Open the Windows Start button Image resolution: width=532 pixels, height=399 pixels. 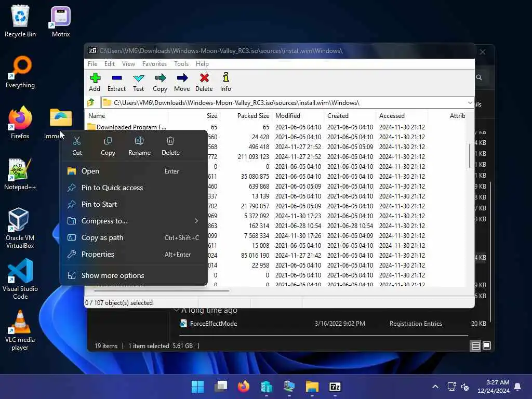(x=197, y=387)
